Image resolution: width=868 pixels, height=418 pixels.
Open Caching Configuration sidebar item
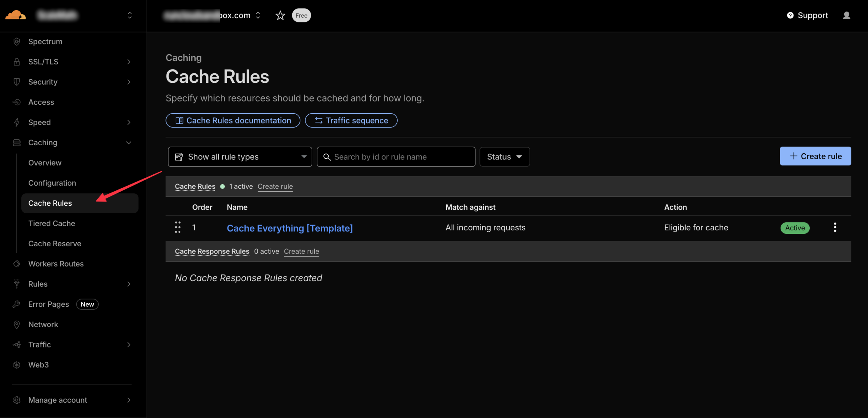pyautogui.click(x=52, y=183)
